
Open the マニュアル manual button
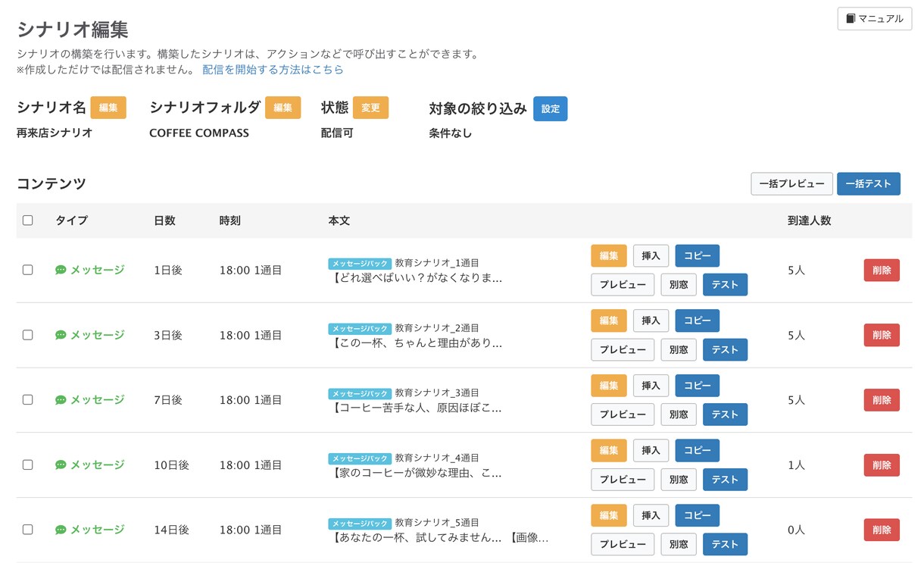click(x=874, y=18)
